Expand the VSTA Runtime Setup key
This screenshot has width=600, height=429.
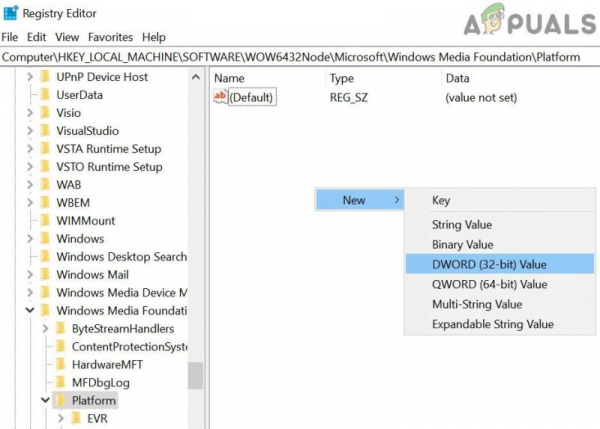[30, 149]
